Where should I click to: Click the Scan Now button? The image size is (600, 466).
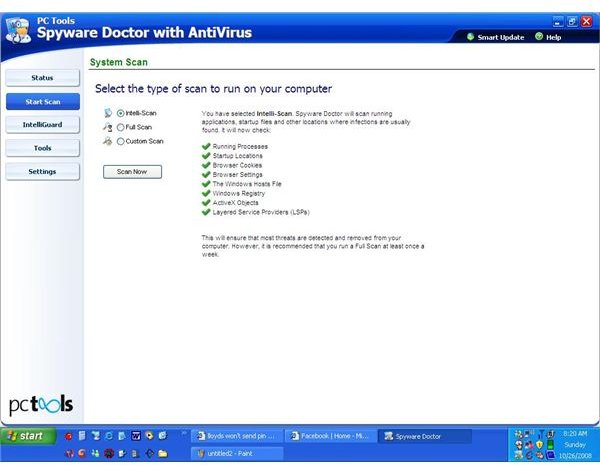[132, 172]
